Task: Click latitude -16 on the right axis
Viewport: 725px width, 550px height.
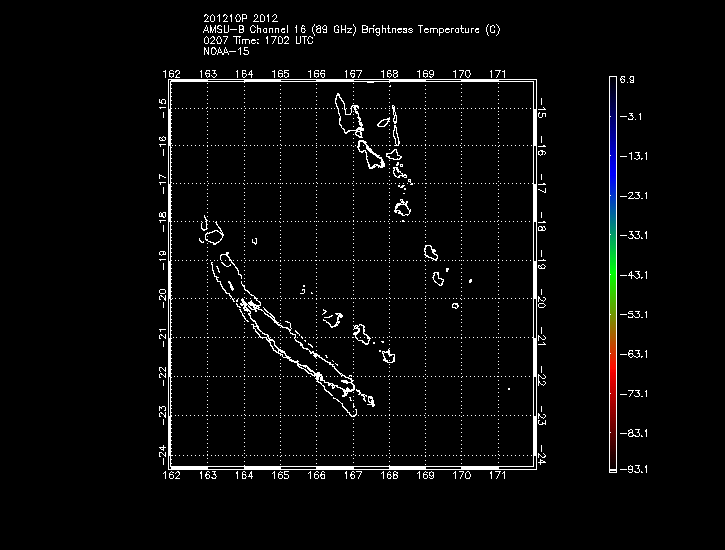Action: pos(542,146)
